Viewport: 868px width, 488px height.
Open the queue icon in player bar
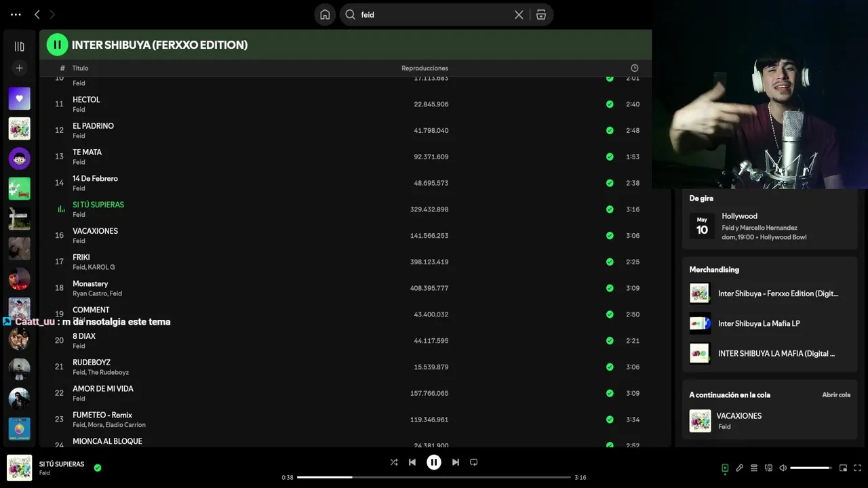754,468
